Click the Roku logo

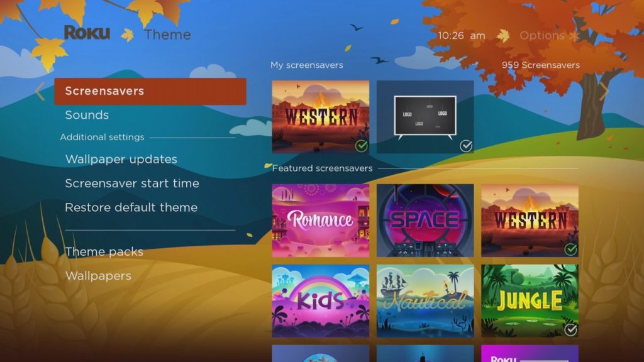[x=87, y=33]
